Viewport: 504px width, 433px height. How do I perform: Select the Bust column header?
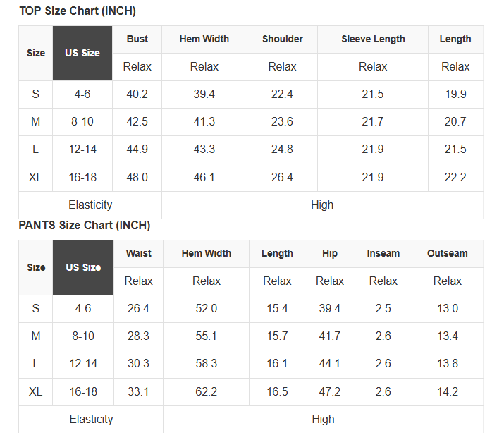tap(137, 39)
